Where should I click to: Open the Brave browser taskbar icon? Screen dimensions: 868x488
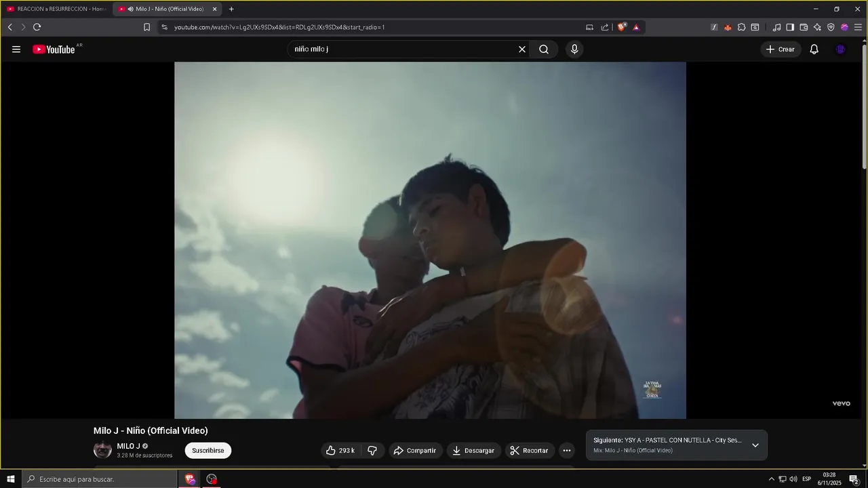tap(190, 479)
